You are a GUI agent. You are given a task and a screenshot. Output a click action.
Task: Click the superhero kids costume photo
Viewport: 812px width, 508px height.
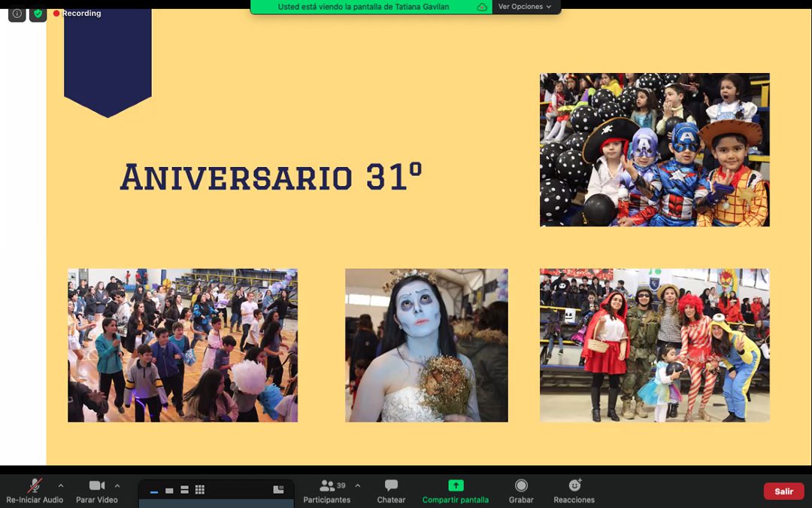pos(654,150)
